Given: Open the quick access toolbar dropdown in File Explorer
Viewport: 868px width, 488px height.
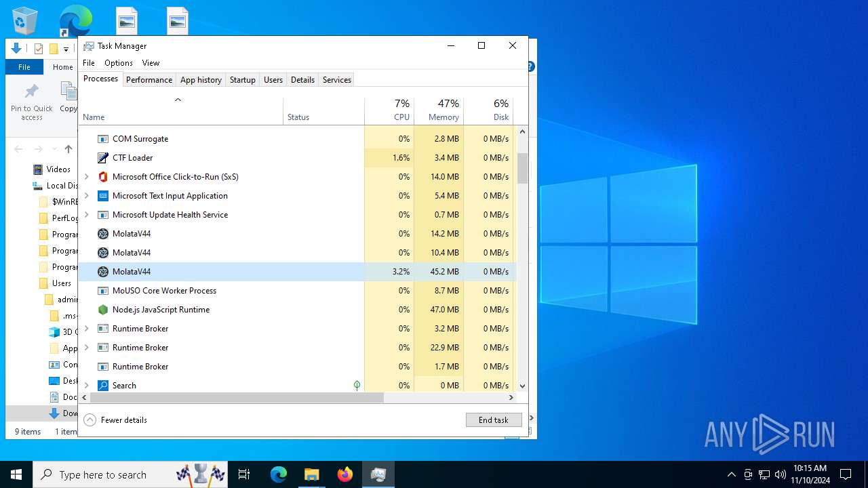Looking at the screenshot, I should pos(66,49).
